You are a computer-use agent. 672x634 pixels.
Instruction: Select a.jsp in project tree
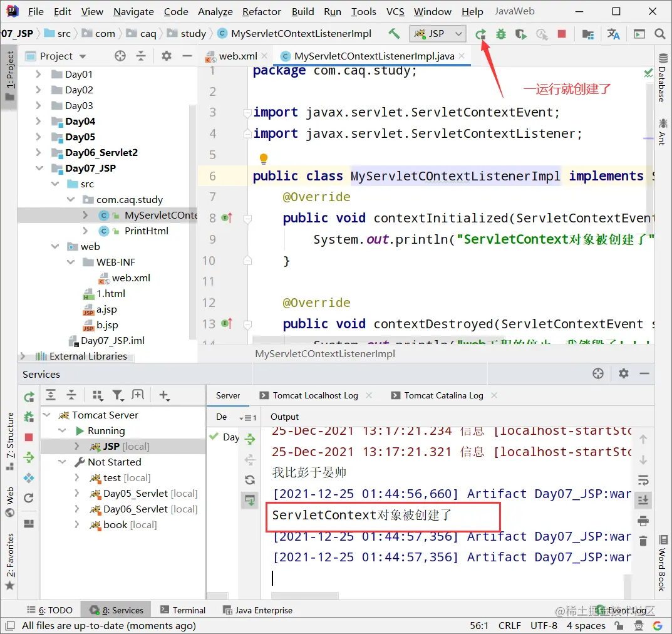(x=106, y=309)
